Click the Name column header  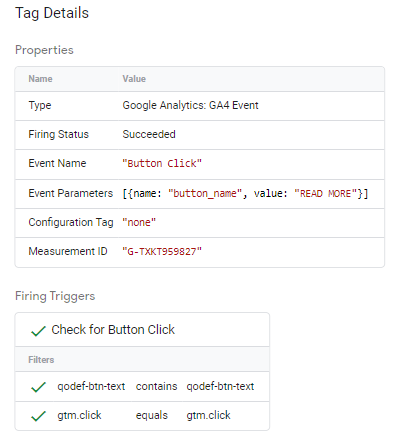point(40,79)
